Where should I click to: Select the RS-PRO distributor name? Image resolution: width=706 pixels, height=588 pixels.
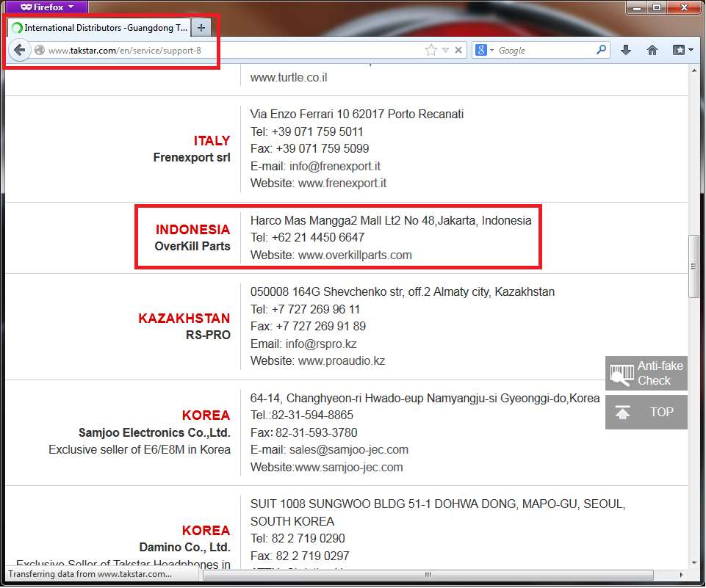pyautogui.click(x=208, y=335)
